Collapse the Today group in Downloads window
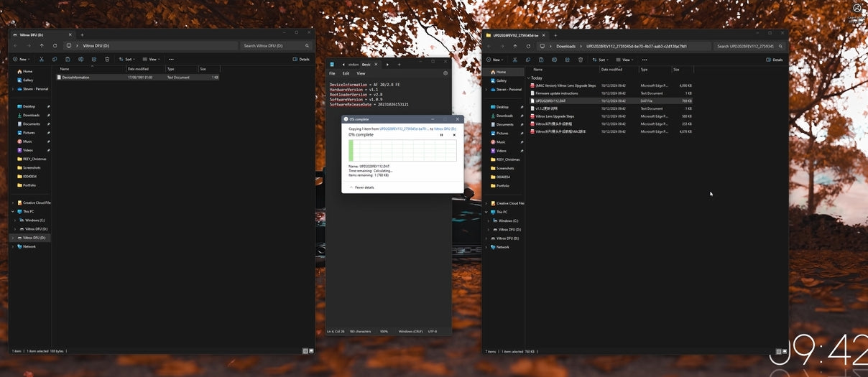The width and height of the screenshot is (868, 377). pyautogui.click(x=528, y=78)
